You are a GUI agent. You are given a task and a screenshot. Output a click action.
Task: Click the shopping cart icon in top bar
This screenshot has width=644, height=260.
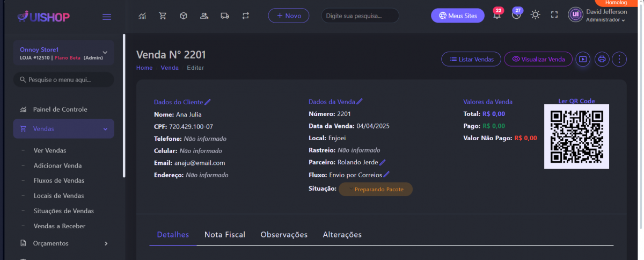pos(163,16)
